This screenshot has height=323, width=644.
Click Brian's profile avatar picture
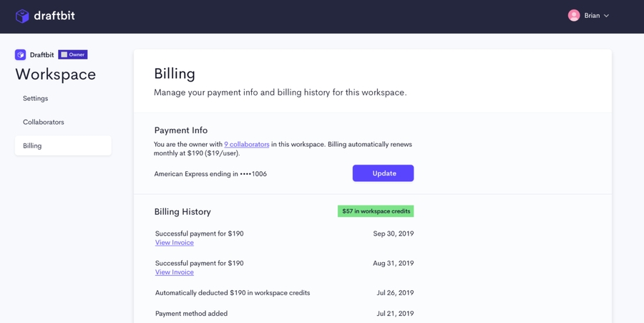coord(574,15)
